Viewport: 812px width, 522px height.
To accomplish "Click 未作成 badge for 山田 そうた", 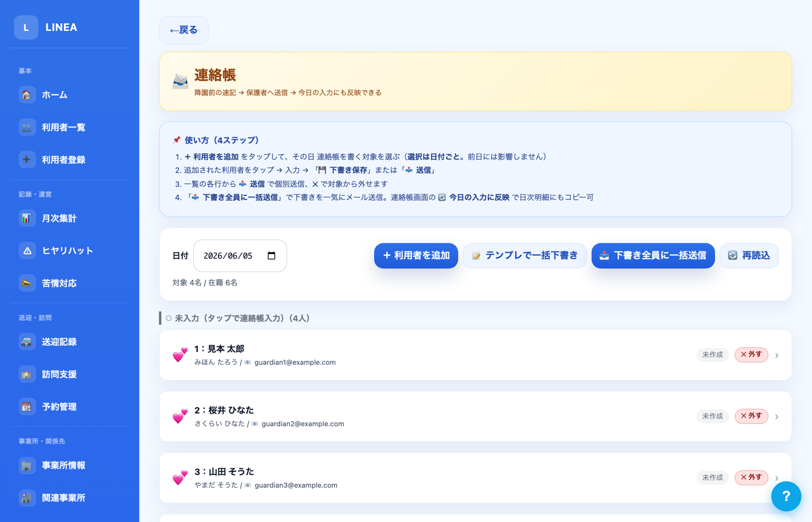I will coord(712,477).
